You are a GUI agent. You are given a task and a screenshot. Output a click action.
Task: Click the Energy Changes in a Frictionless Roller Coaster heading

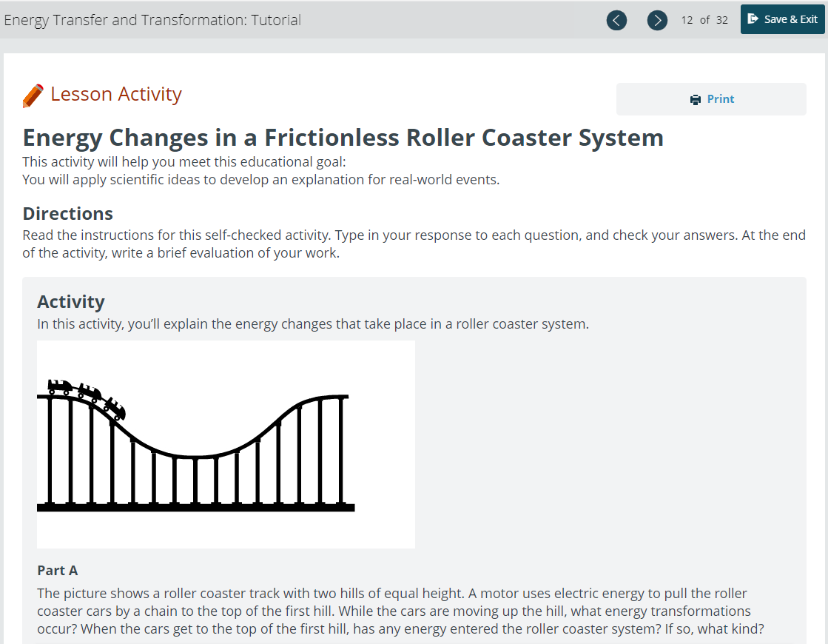(343, 138)
